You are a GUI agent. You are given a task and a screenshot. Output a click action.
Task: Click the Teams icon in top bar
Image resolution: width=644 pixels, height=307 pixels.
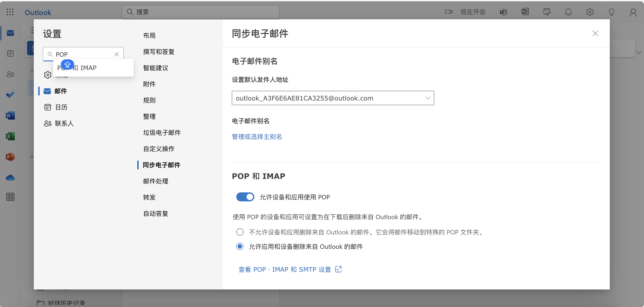click(503, 12)
